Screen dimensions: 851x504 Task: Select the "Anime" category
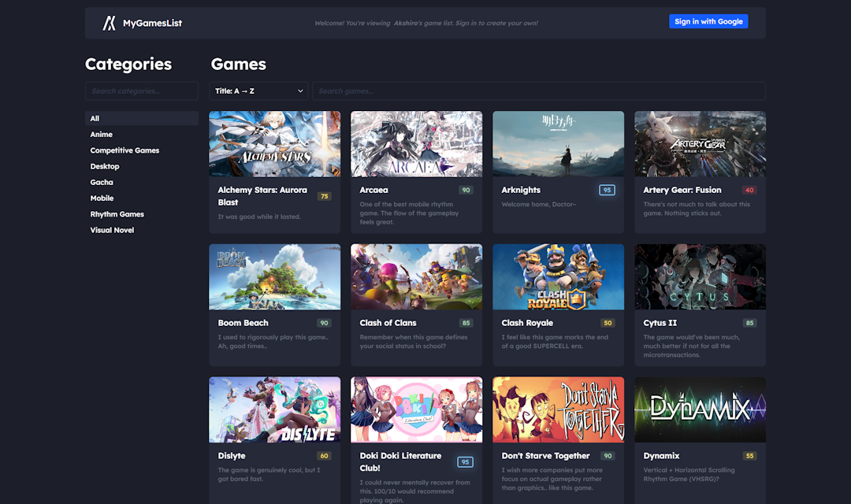[x=101, y=134]
